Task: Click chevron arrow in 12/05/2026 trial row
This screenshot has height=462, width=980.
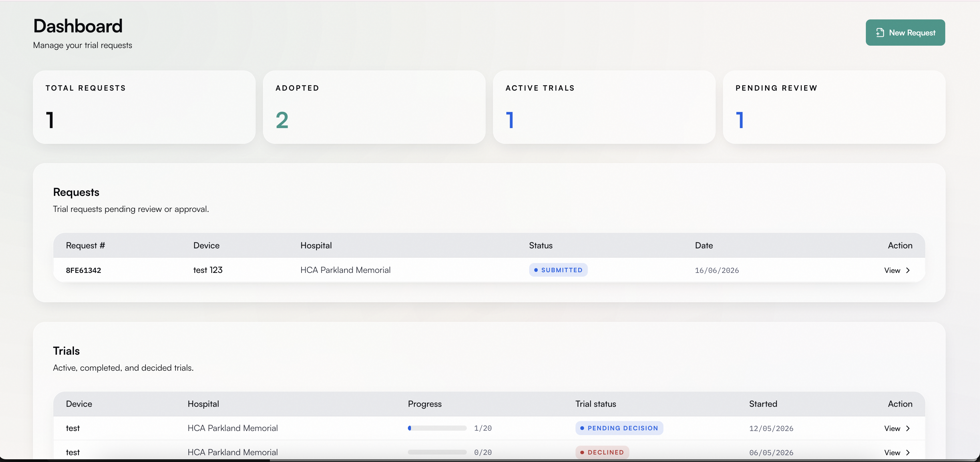Action: pyautogui.click(x=908, y=429)
